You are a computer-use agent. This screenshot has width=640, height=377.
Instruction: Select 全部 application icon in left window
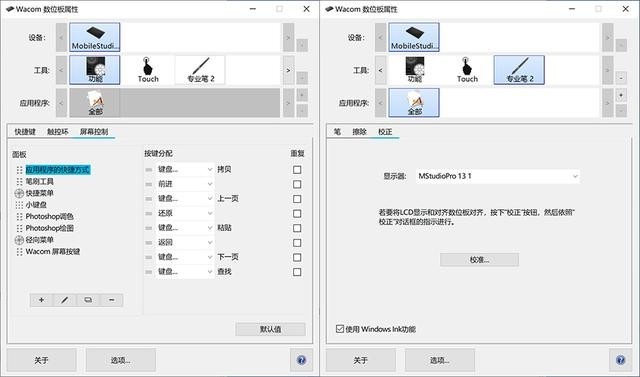pos(95,103)
